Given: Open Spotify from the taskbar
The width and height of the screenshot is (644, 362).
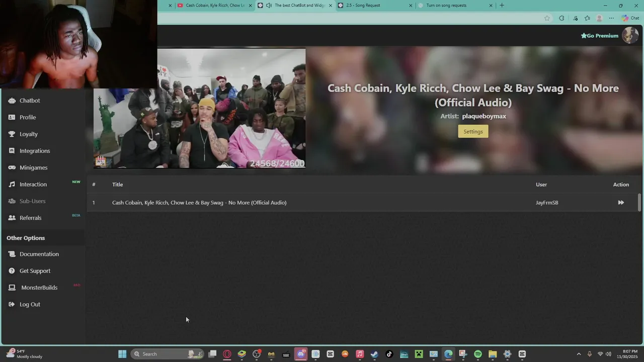Looking at the screenshot, I should pos(478,354).
